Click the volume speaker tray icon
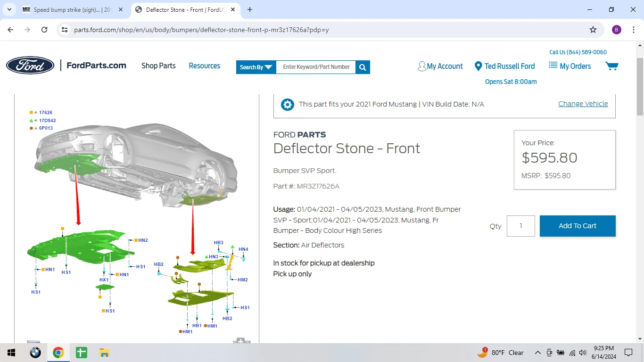Image resolution: width=644 pixels, height=362 pixels. pos(583,353)
